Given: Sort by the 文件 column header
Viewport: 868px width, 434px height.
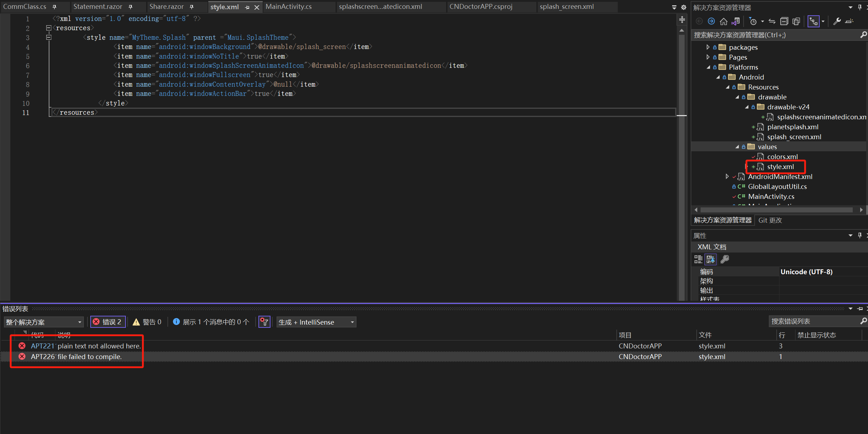Looking at the screenshot, I should pyautogui.click(x=705, y=335).
